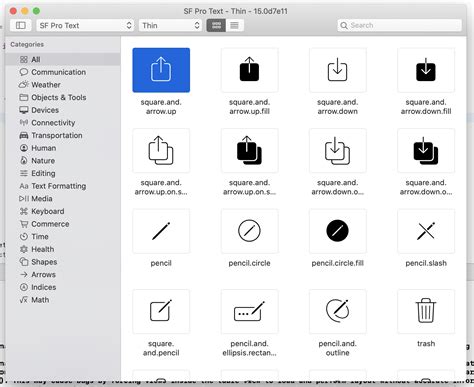The height and width of the screenshot is (387, 474).
Task: Select the outlined arrow-up-on-square stack symbol
Action: coord(161,151)
